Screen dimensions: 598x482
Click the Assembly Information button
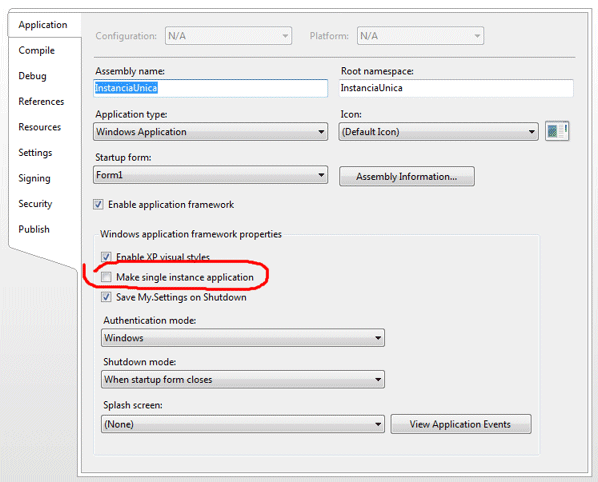coord(407,177)
